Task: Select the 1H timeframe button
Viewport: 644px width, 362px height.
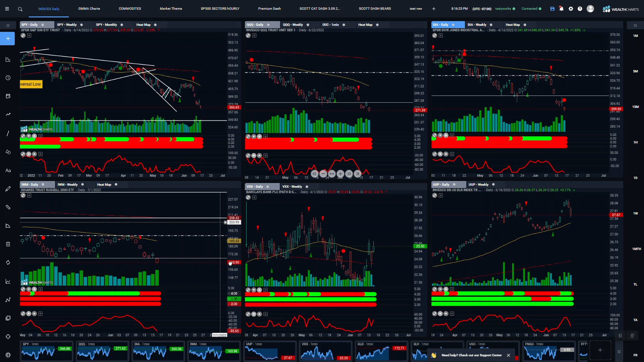Action: pyautogui.click(x=635, y=142)
